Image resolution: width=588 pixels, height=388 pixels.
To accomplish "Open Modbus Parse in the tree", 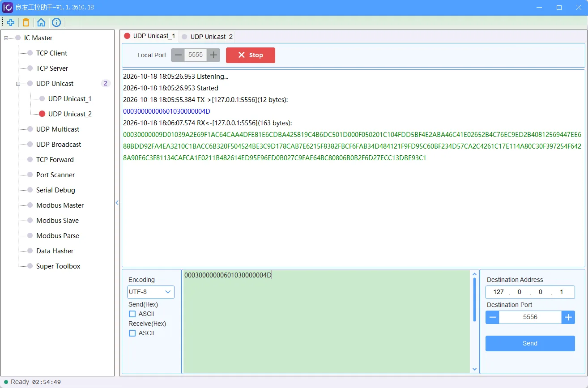I will coord(58,236).
